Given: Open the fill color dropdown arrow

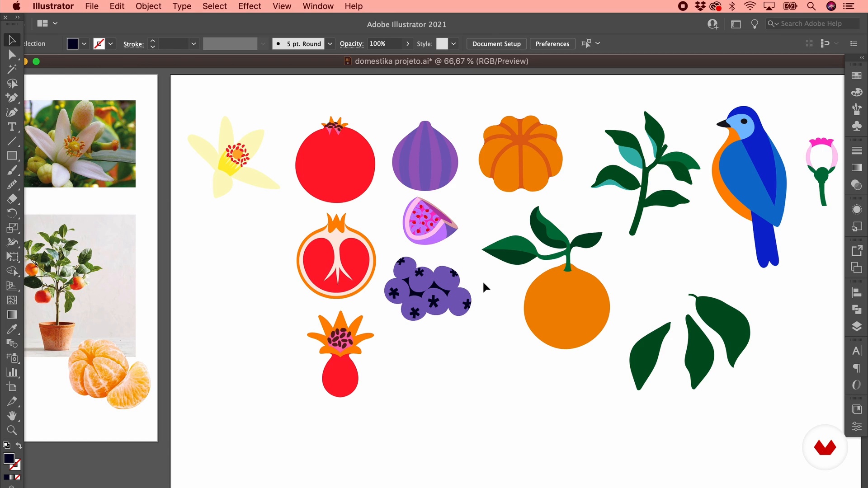Looking at the screenshot, I should pyautogui.click(x=84, y=44).
